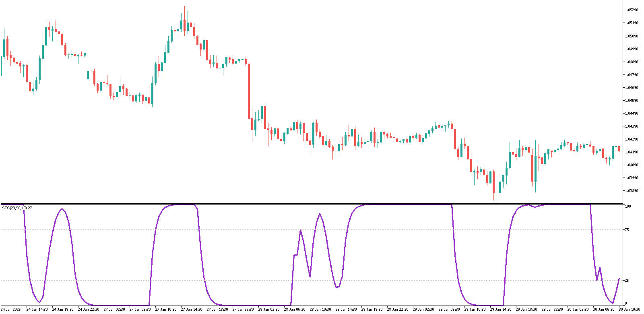Click the 27 Jan 02:30 time label
Screen dimensions: 644x314
coord(114,310)
